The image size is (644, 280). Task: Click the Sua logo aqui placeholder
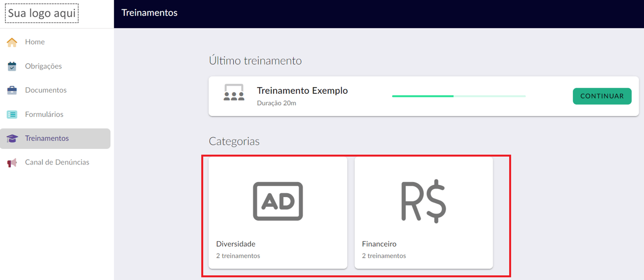click(41, 14)
